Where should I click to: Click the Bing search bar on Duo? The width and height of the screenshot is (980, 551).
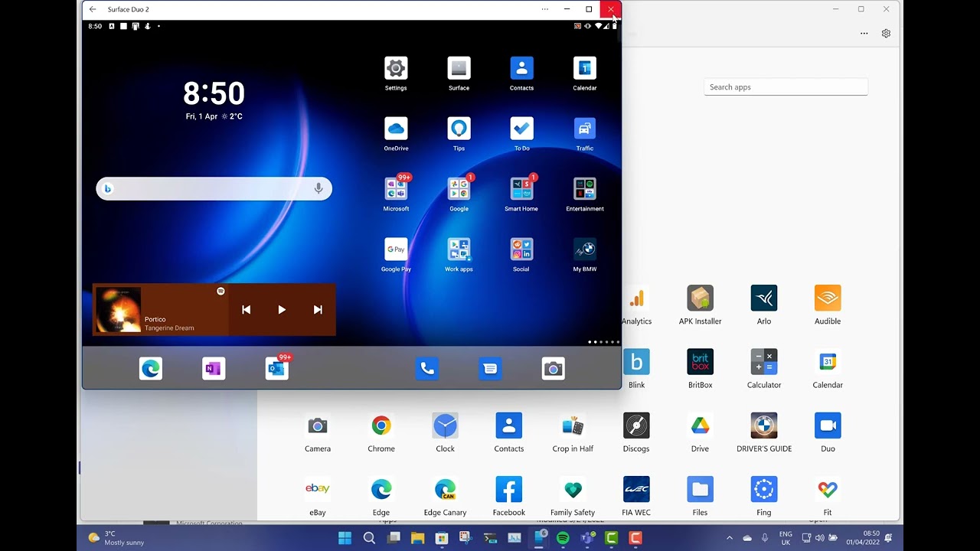214,189
